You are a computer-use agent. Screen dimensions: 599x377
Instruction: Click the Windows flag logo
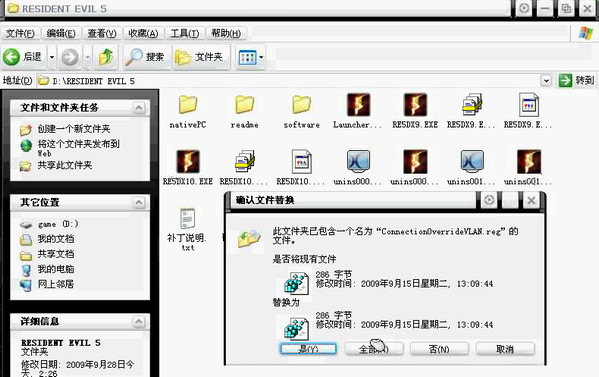tap(585, 33)
